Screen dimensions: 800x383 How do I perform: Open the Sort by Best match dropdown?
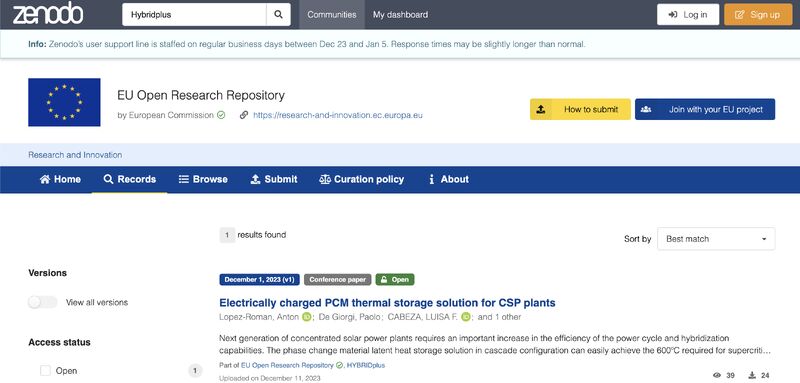(x=716, y=239)
